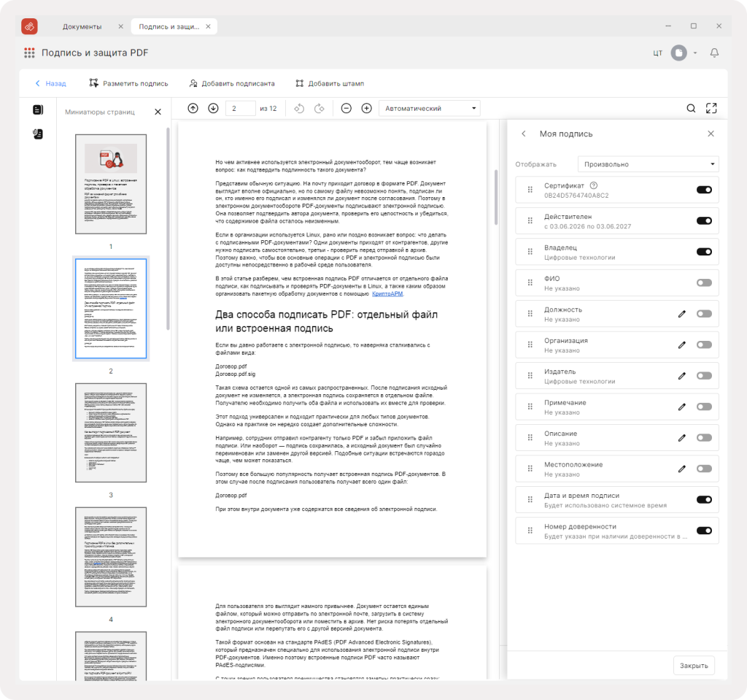Screen dimensions: 747x700
Task: Disable Номер доверенности toggle
Action: [704, 531]
